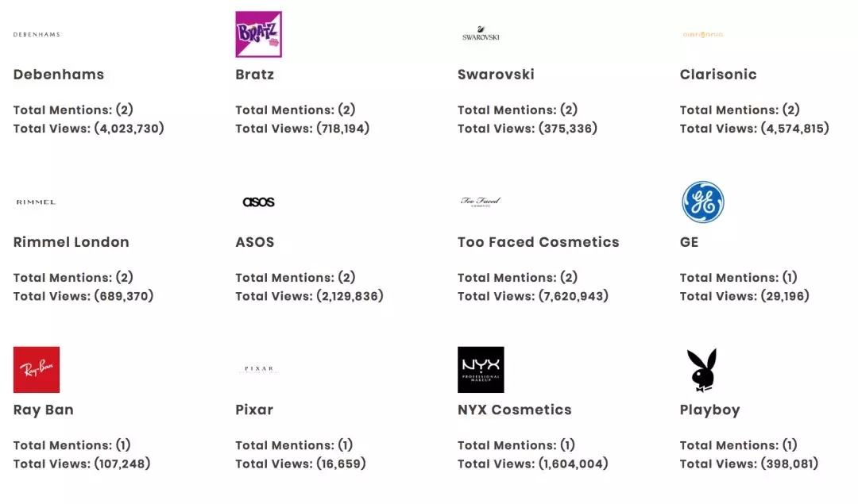Select the Swarovski swan logo
Screen dimensions: 858x504
(x=481, y=34)
